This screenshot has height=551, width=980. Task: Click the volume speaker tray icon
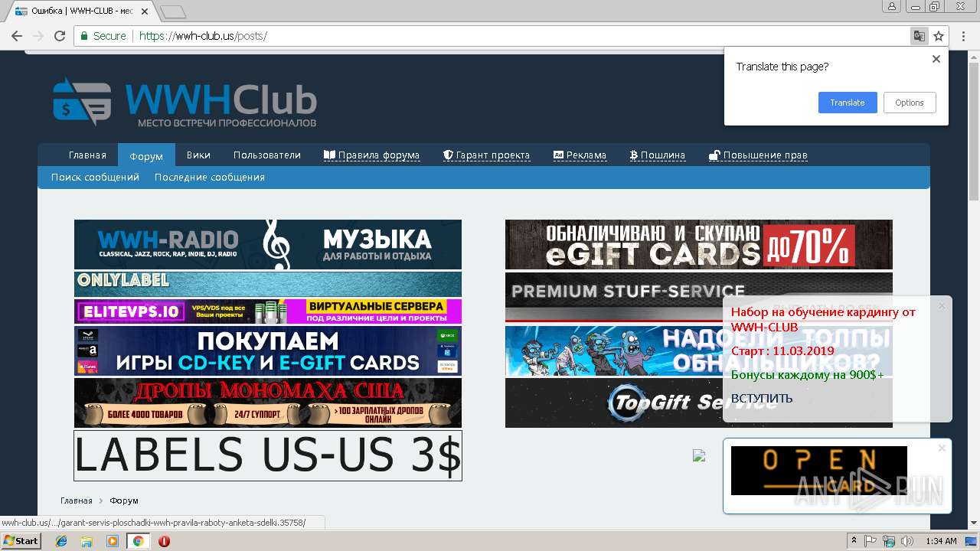[x=907, y=541]
